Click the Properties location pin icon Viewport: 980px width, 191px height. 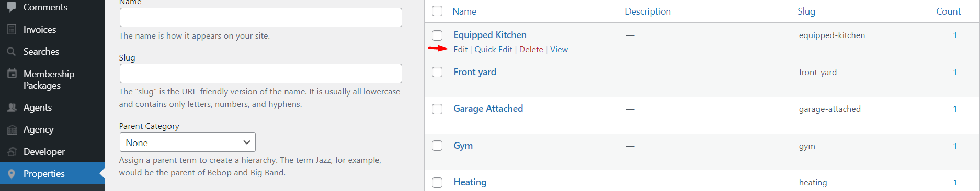coord(12,174)
